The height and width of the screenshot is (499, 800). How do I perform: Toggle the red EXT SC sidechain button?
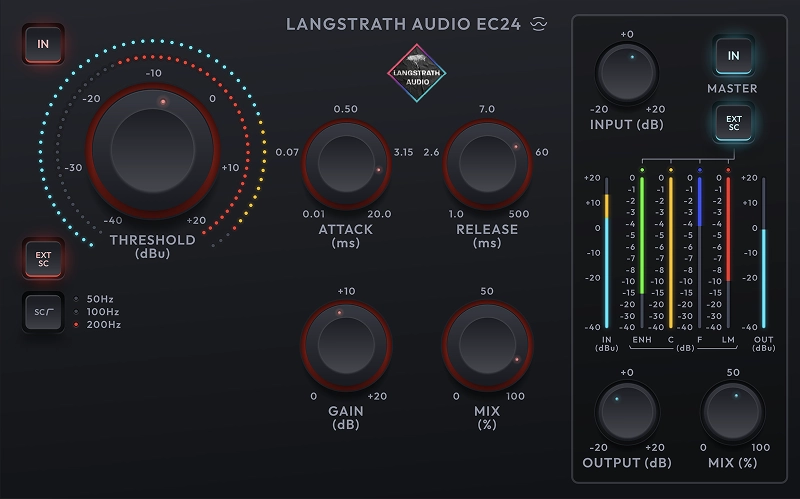coord(43,259)
